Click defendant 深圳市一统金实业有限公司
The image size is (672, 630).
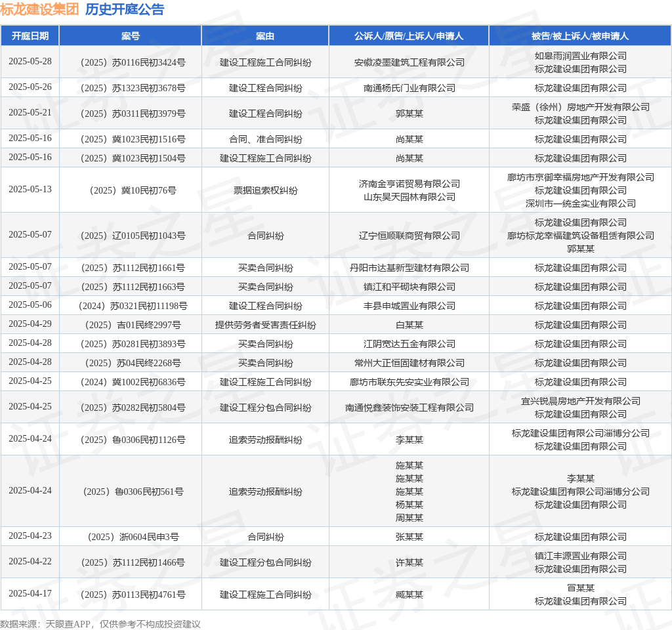(581, 203)
